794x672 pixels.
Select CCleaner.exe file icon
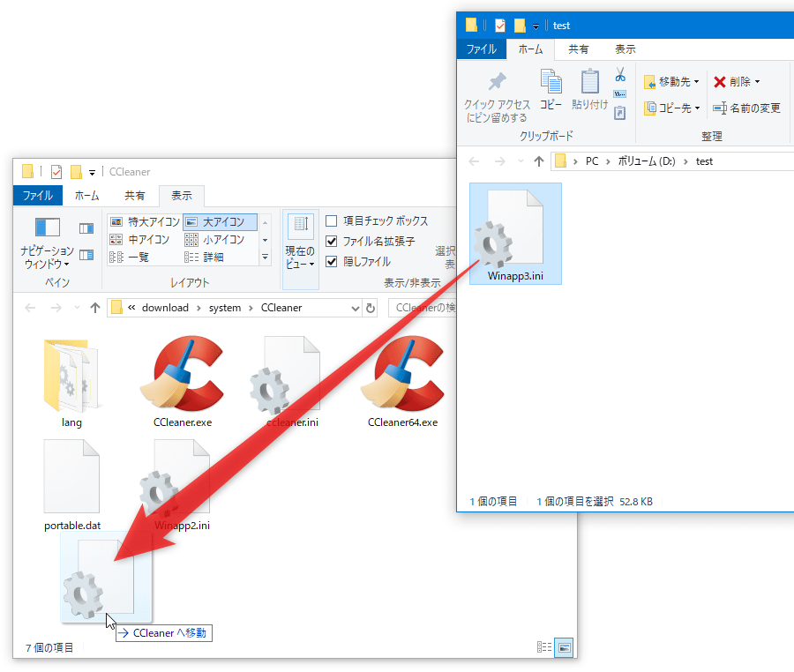[x=183, y=383]
